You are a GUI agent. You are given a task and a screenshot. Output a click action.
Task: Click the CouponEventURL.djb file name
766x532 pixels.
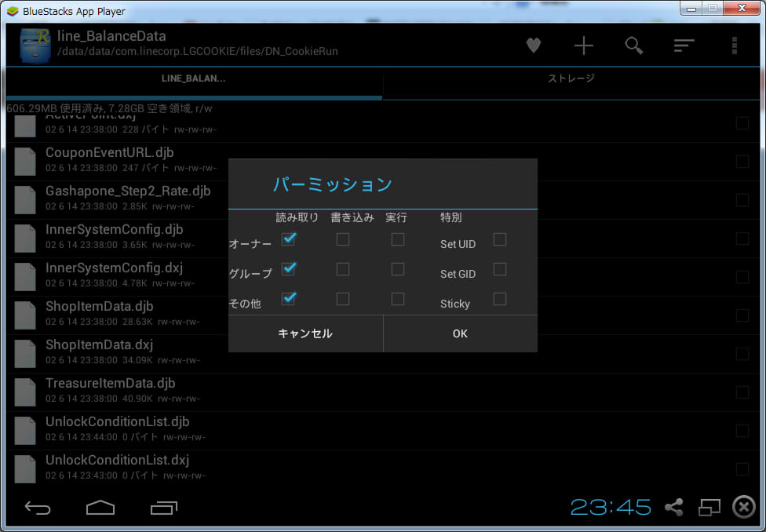pos(109,153)
